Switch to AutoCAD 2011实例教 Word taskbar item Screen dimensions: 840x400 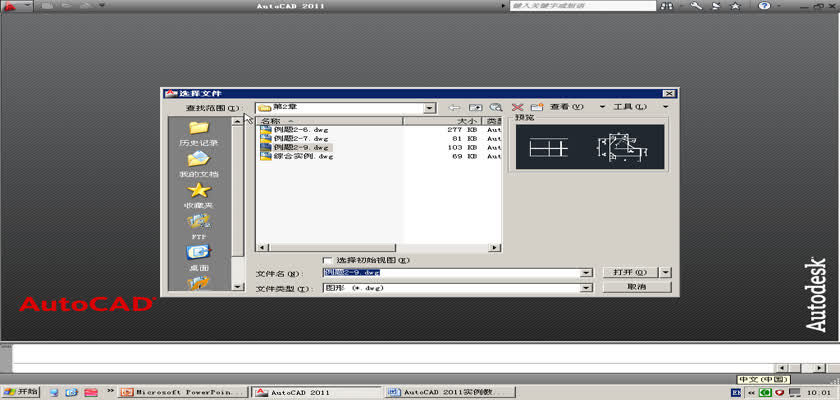click(x=451, y=393)
